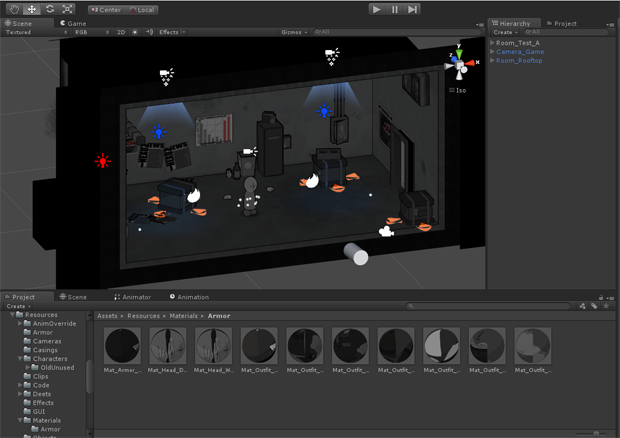The width and height of the screenshot is (620, 438).
Task: Switch to the Animator tab
Action: pyautogui.click(x=133, y=297)
